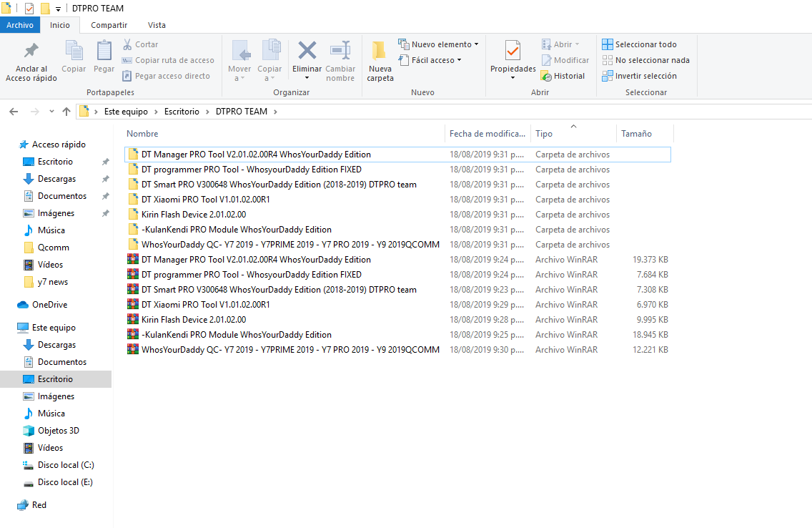Click Pegar acceso directo

(x=166, y=76)
